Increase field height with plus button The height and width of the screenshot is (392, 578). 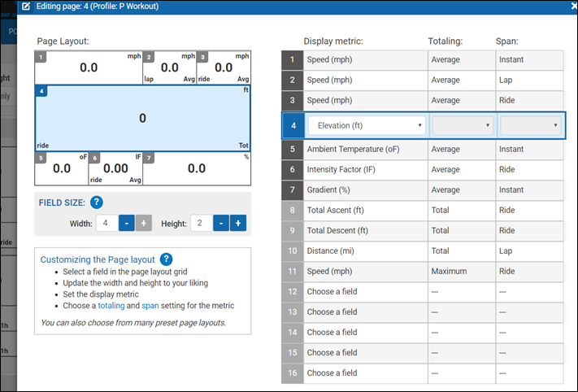tap(237, 223)
